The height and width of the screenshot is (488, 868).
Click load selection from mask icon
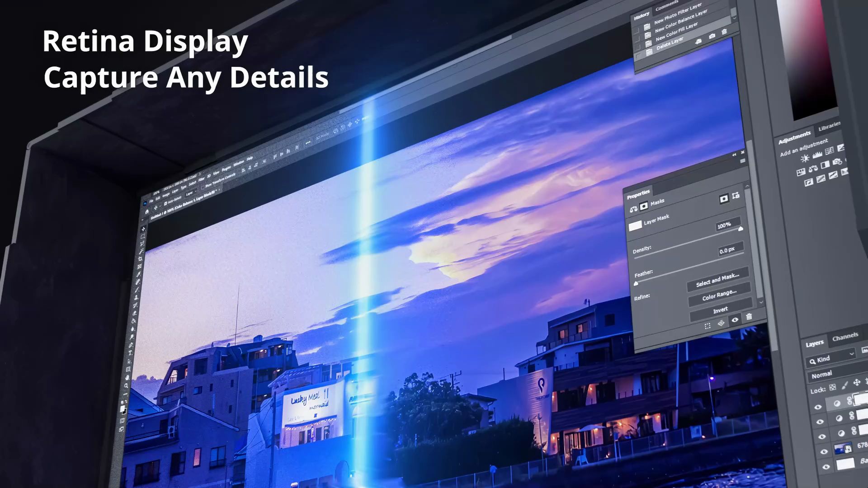point(708,326)
